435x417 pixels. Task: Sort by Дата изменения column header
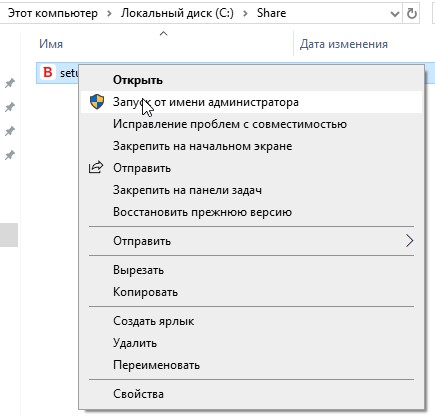point(344,44)
